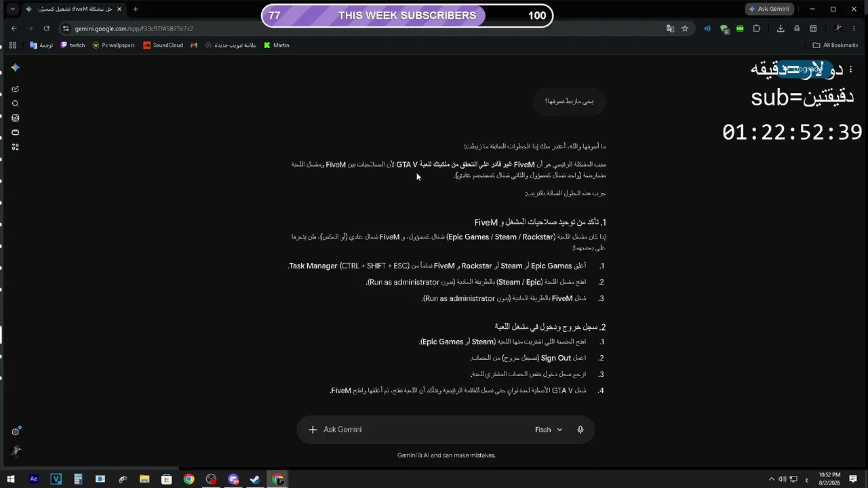
Task: Click the translate page icon
Action: click(670, 28)
